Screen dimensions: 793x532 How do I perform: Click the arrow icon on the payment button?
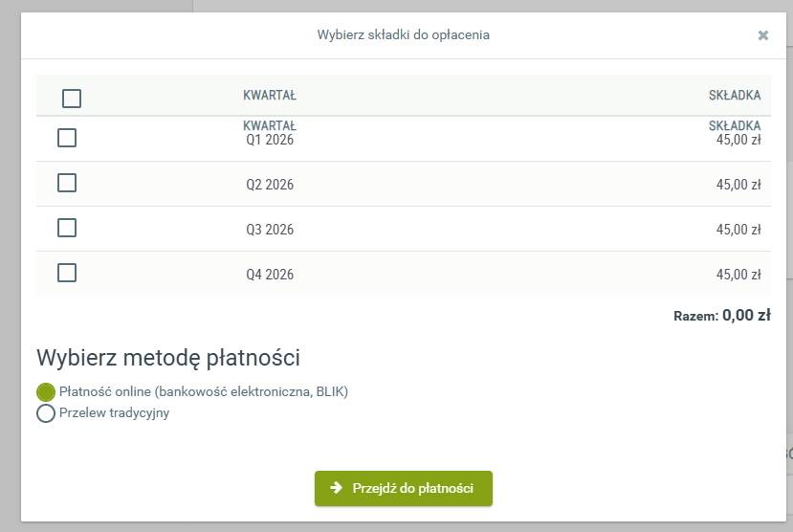[337, 488]
